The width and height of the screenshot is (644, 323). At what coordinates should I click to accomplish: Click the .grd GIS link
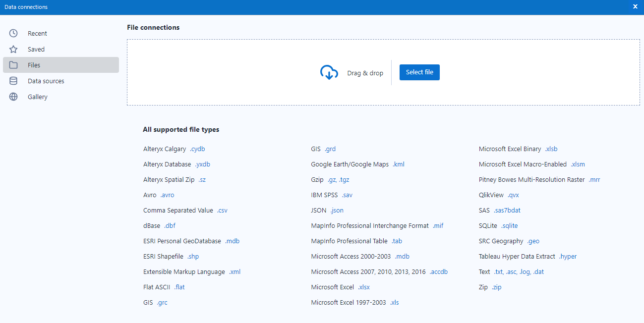point(330,149)
